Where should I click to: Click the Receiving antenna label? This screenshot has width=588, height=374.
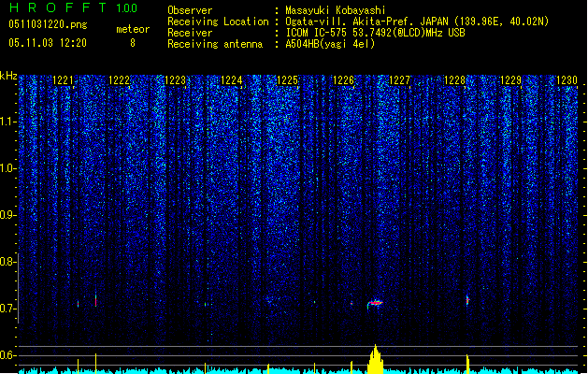pyautogui.click(x=215, y=44)
